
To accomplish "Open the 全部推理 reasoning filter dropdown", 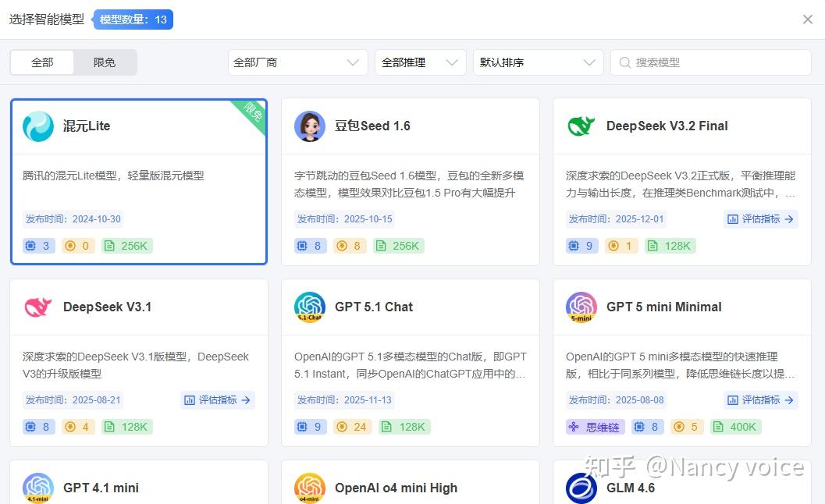I will tap(421, 62).
